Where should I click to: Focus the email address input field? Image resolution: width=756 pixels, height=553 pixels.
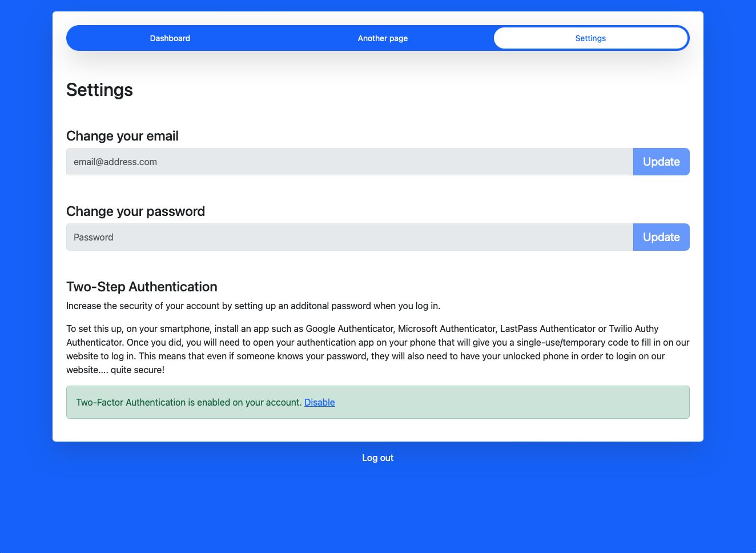click(349, 162)
